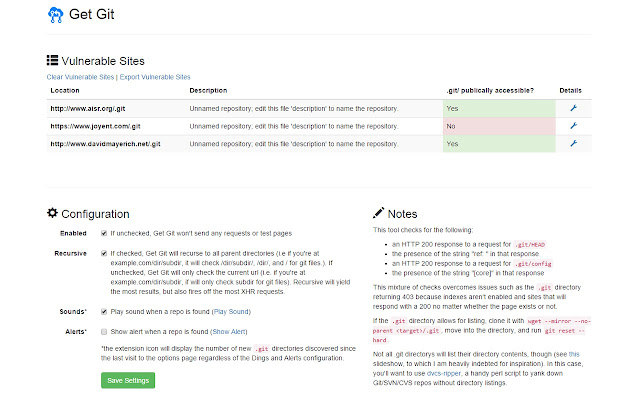Click the Vulnerable Sites list icon
Screen dimensions: 640x400
pyautogui.click(x=52, y=60)
